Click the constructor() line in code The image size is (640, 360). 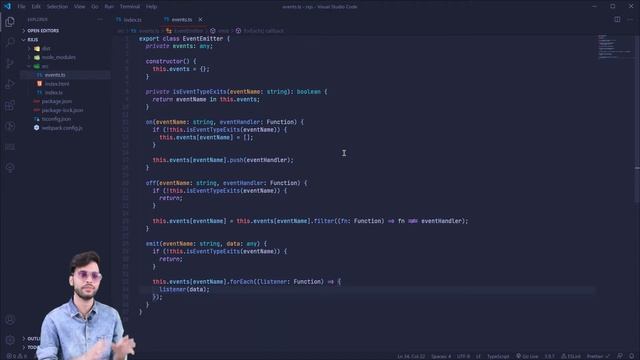point(171,61)
